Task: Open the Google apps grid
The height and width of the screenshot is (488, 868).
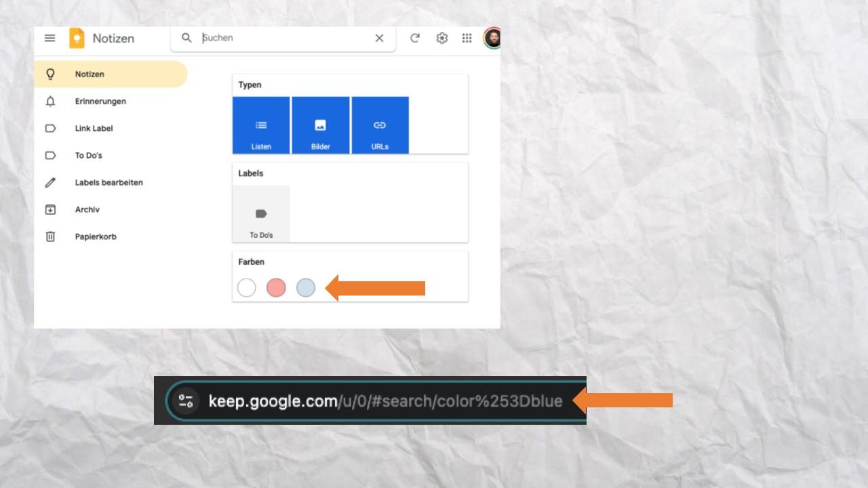Action: coord(467,38)
